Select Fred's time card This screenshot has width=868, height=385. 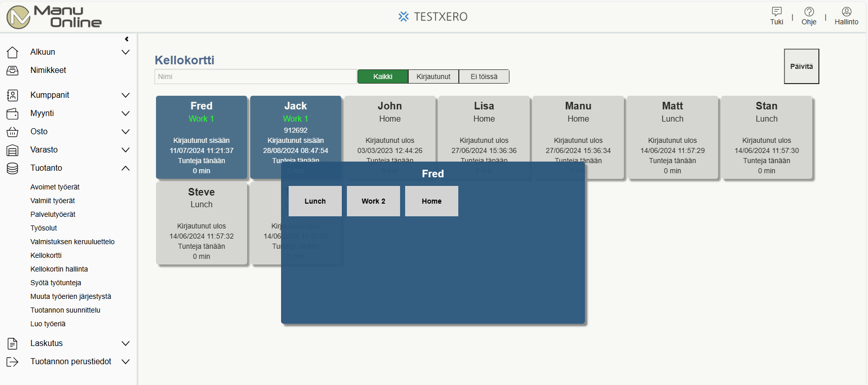click(x=202, y=137)
